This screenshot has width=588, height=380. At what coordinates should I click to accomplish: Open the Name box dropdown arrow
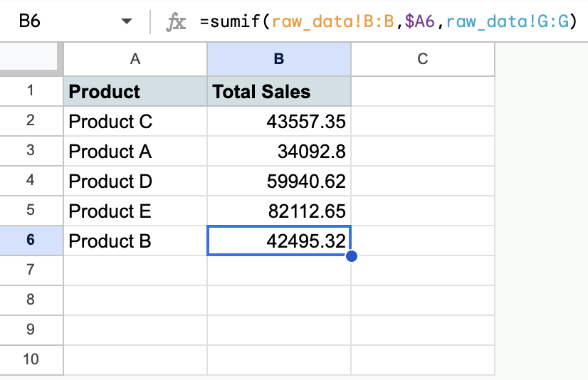coord(127,22)
